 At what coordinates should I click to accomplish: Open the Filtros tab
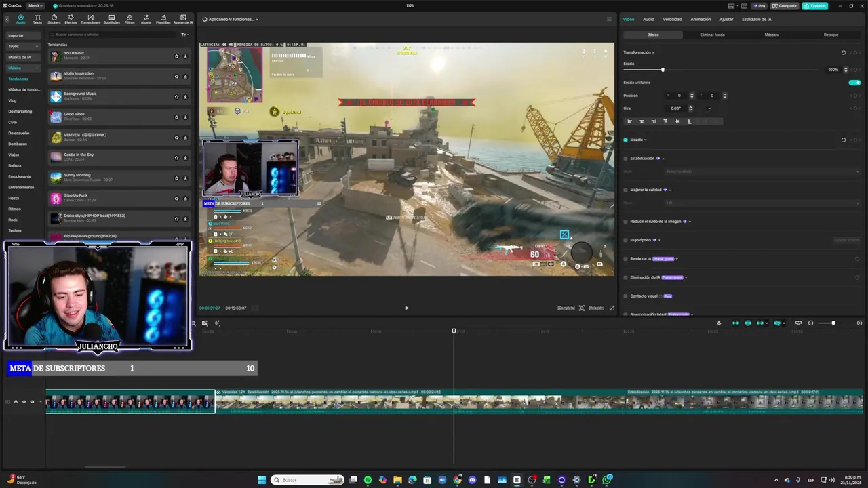(130, 19)
